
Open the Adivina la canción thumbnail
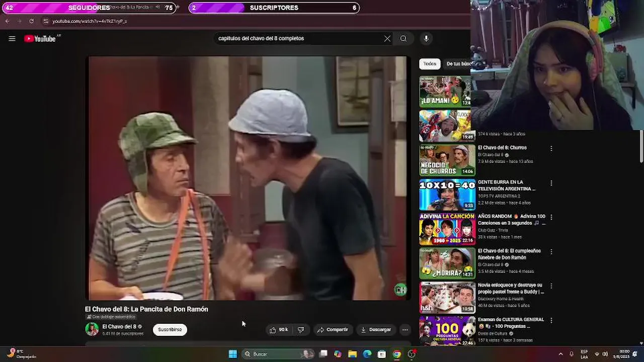coord(447,229)
